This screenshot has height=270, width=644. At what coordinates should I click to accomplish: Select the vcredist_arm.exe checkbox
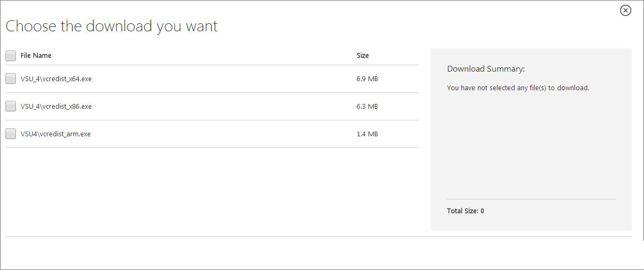pos(11,134)
